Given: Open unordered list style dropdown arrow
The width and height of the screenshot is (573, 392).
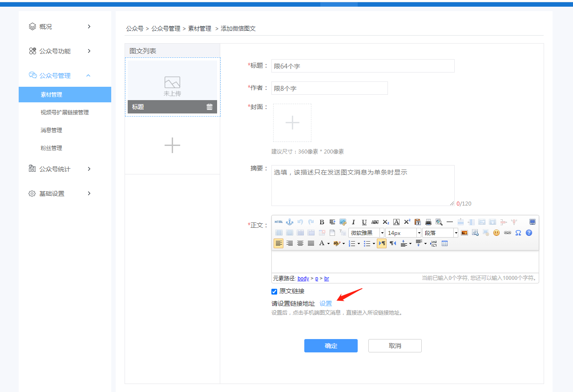Looking at the screenshot, I should point(374,243).
